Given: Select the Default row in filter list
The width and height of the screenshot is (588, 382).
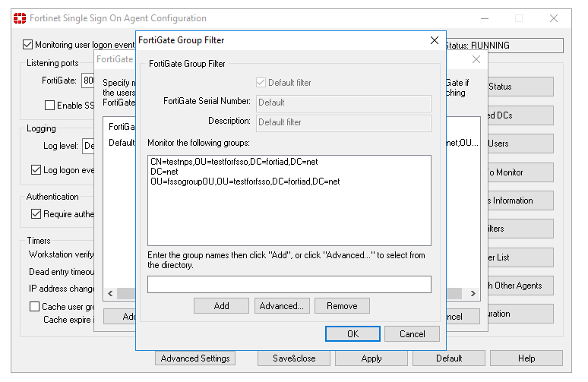Looking at the screenshot, I should click(x=122, y=143).
